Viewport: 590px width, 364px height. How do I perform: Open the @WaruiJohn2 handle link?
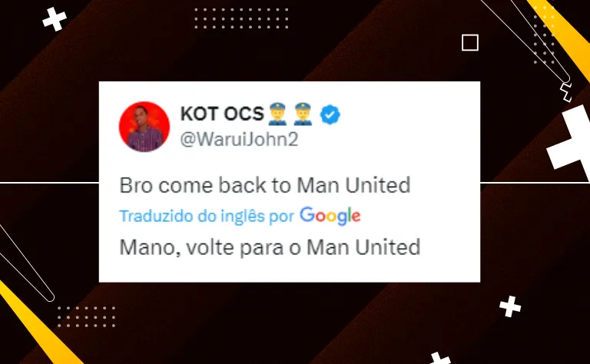coord(240,139)
